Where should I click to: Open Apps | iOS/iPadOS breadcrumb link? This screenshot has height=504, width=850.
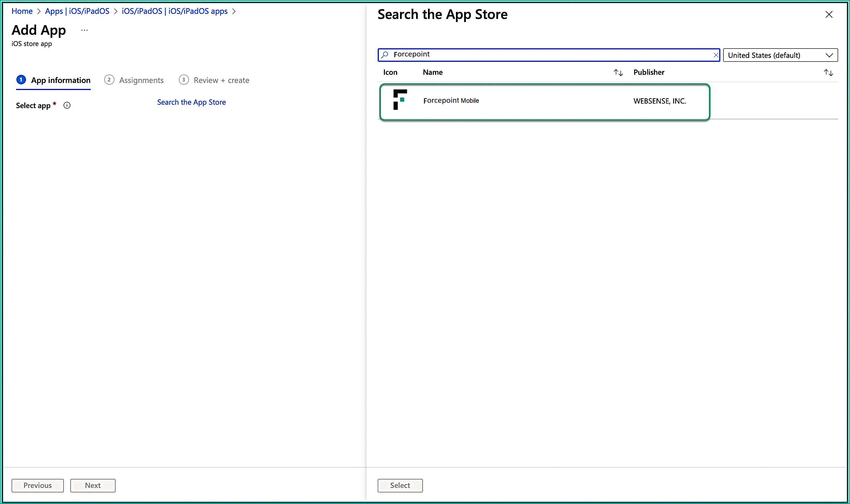[x=77, y=11]
